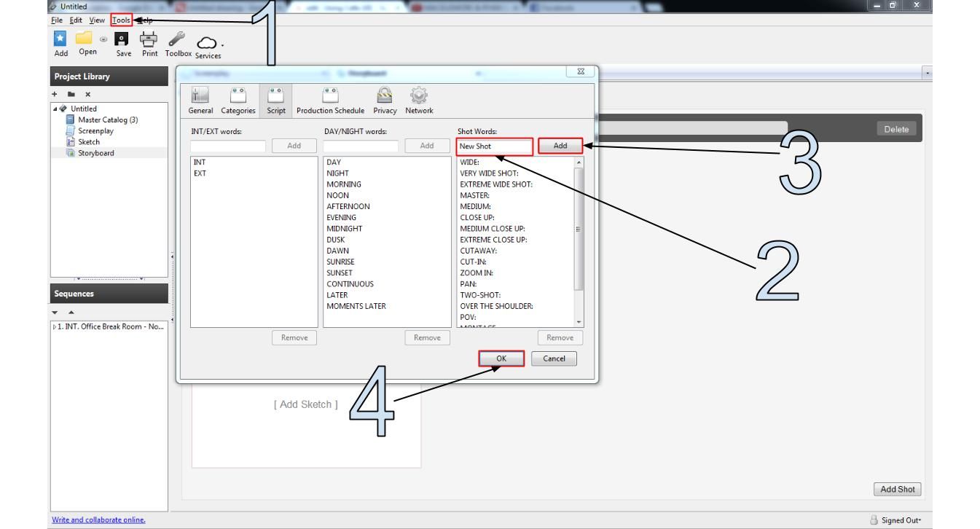
Task: Open the Privacy settings icon
Action: tap(385, 100)
